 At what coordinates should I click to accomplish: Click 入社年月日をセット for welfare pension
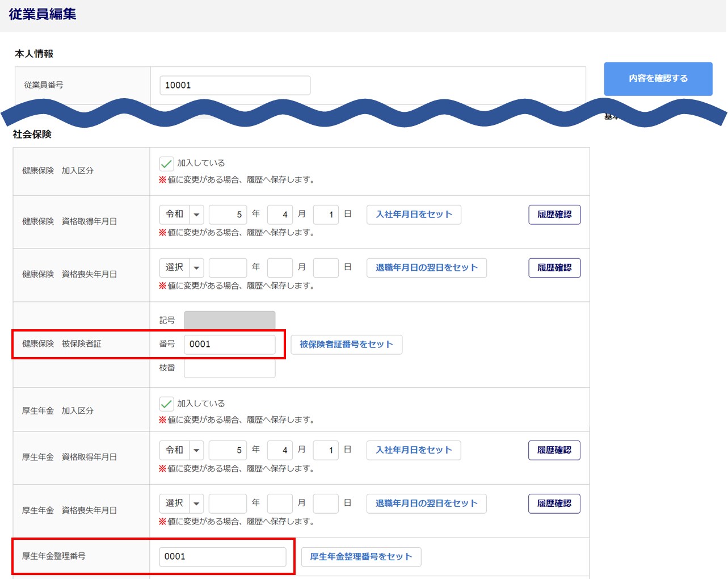click(x=414, y=450)
